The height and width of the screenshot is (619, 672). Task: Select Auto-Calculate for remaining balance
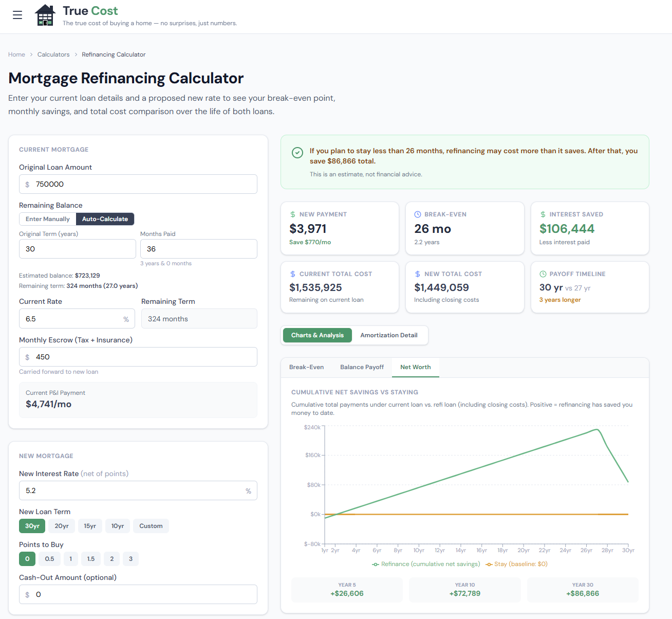(x=105, y=219)
